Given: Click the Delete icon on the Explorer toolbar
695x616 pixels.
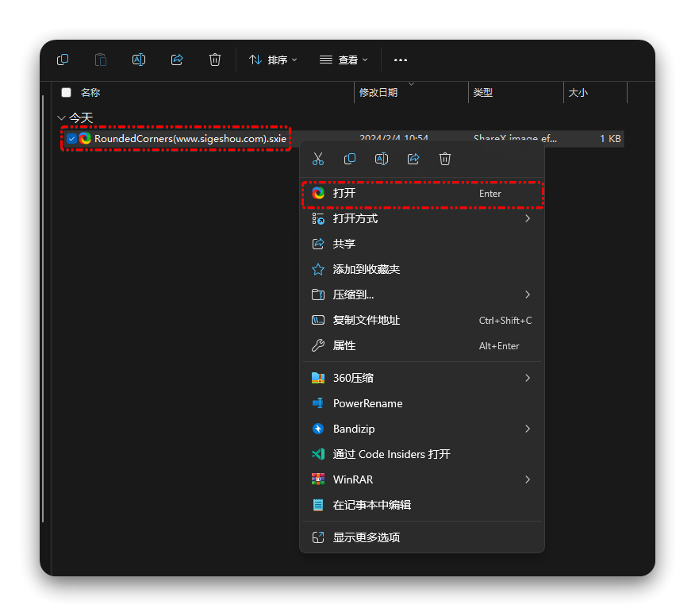Looking at the screenshot, I should pos(215,60).
